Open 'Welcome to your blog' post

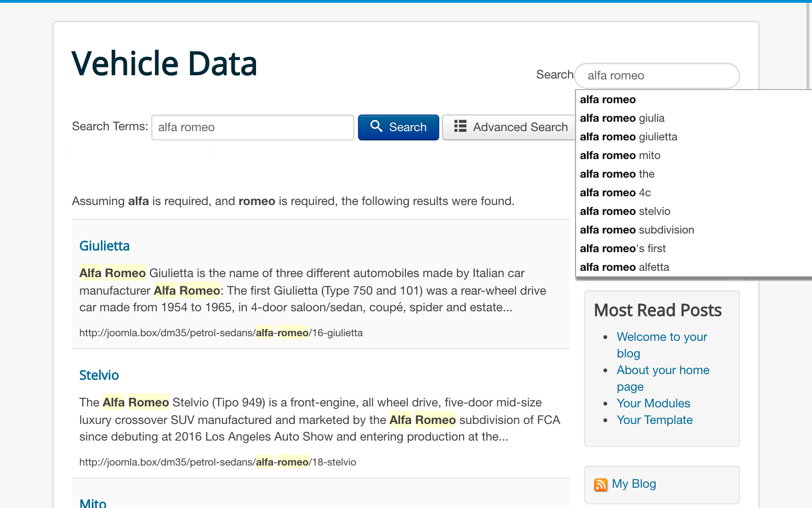coord(662,337)
